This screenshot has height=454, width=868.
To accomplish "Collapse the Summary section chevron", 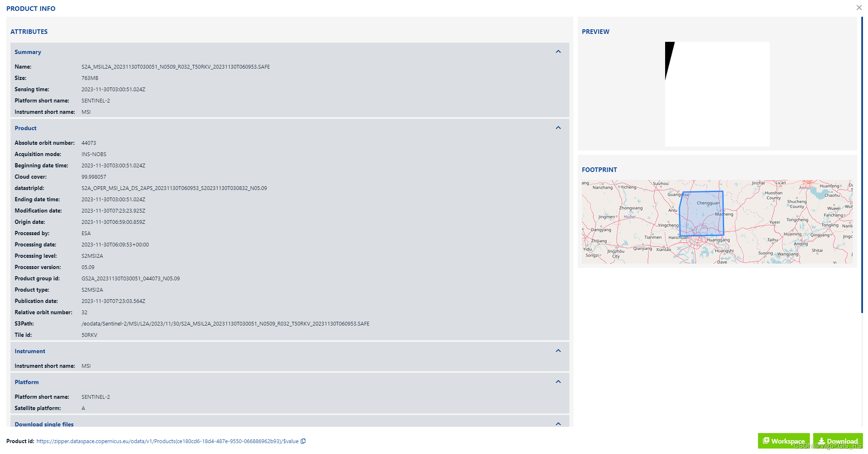I will pos(558,51).
